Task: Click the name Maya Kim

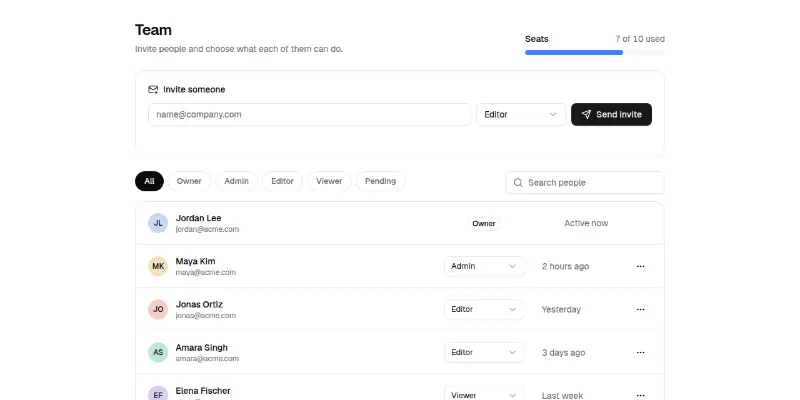Action: click(195, 261)
